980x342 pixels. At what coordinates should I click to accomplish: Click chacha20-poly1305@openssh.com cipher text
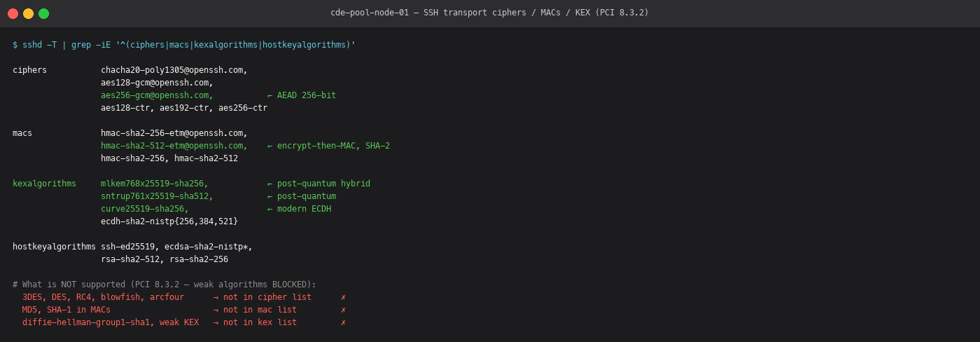171,70
